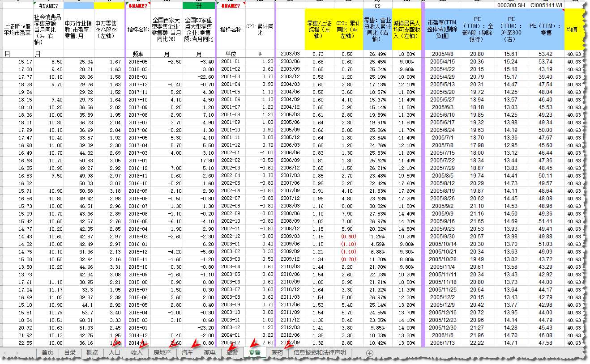Open the 收入 sheet tab
The image size is (590, 364).
(x=137, y=353)
